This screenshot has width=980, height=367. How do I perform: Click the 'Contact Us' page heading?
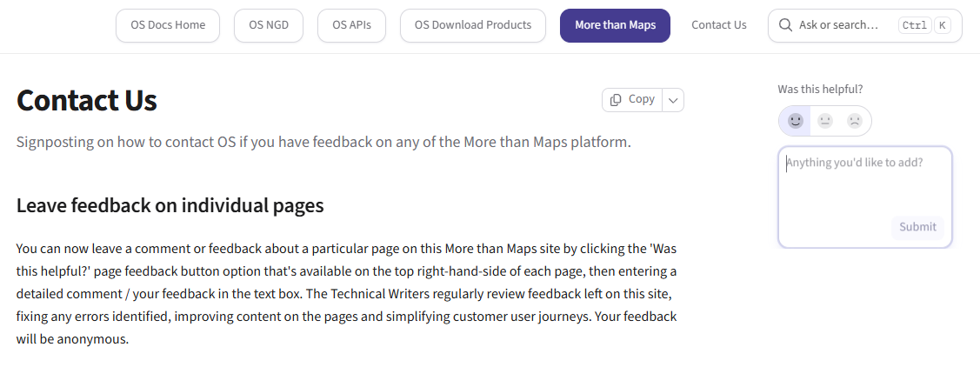tap(87, 101)
